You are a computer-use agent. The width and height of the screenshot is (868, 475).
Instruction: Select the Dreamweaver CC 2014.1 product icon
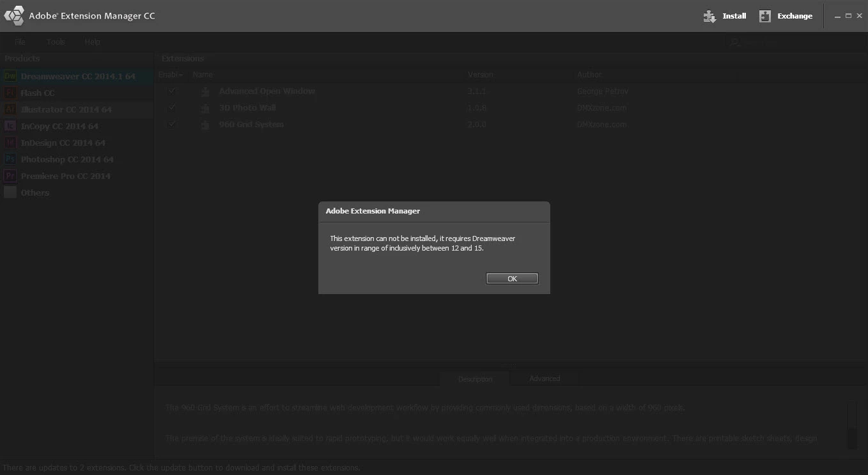[x=10, y=76]
